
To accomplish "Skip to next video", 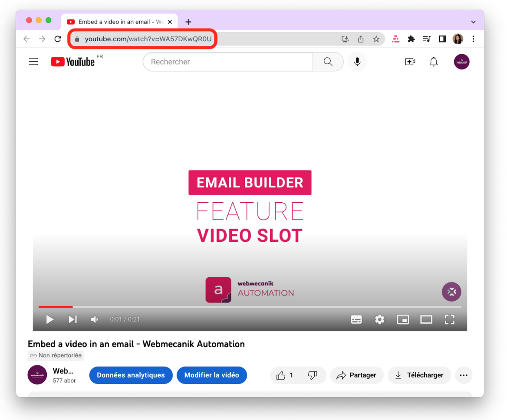I will pos(73,319).
